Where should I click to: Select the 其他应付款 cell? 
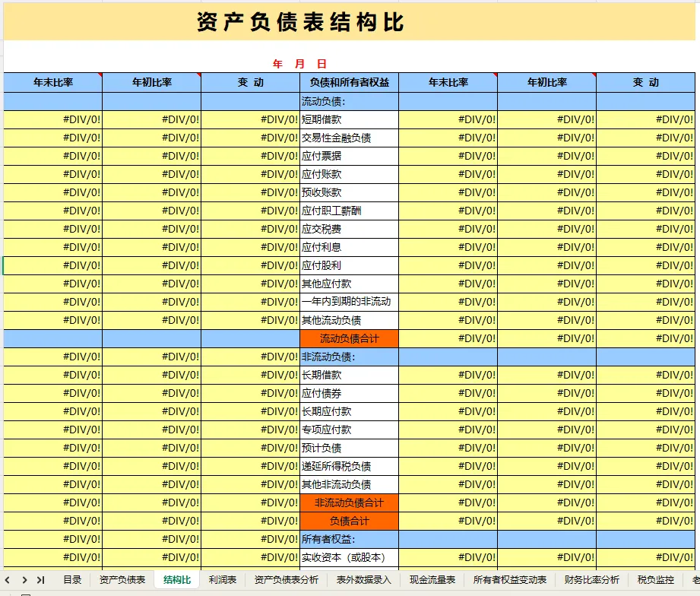pos(349,284)
